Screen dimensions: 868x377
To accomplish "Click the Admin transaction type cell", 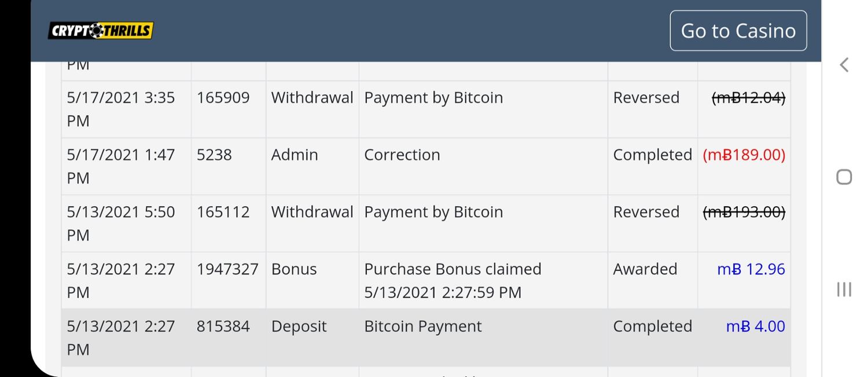I will (x=295, y=155).
